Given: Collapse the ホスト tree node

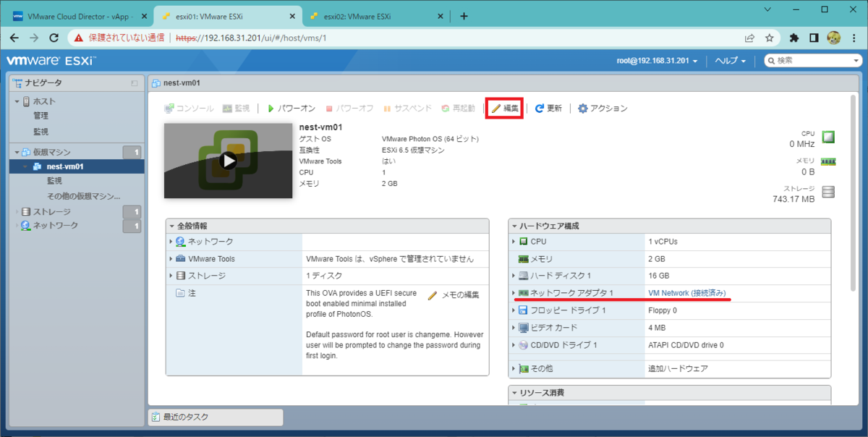Looking at the screenshot, I should pyautogui.click(x=17, y=101).
